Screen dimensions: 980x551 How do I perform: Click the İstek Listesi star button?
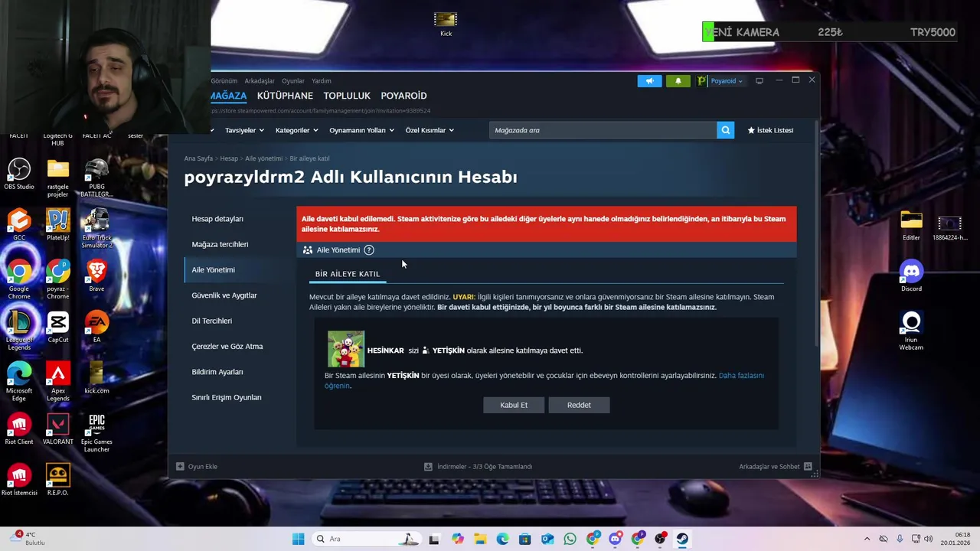[x=770, y=130]
